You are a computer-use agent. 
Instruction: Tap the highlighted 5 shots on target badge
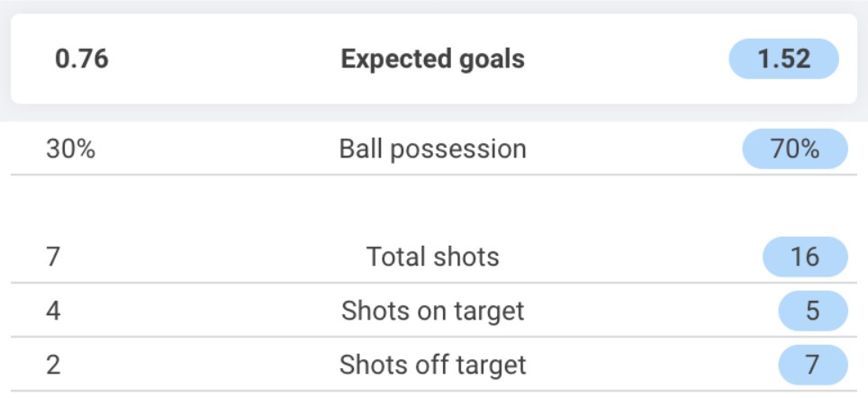(813, 311)
